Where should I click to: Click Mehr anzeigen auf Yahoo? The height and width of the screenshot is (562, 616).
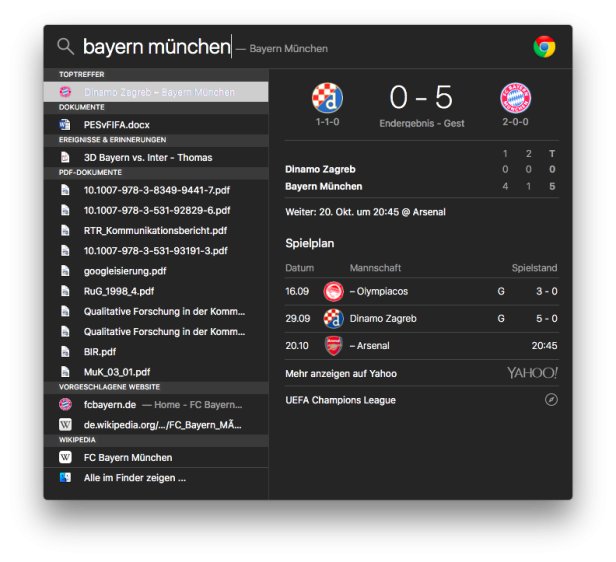[341, 373]
